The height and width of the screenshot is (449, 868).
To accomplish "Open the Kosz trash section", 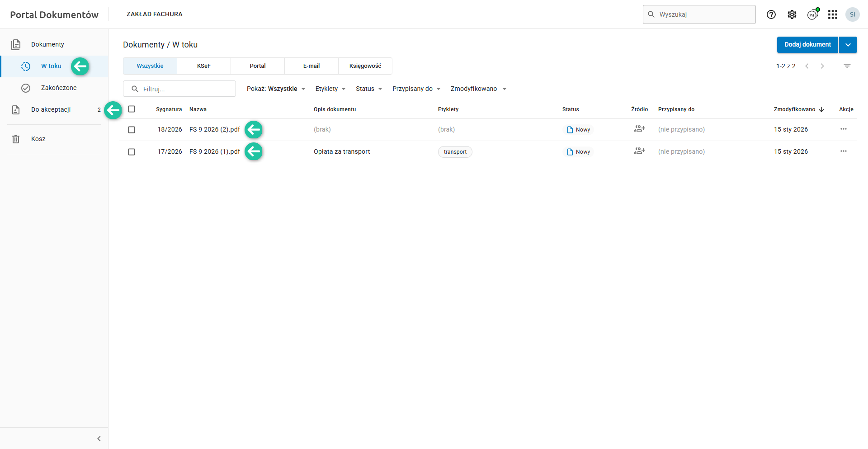I will 38,139.
